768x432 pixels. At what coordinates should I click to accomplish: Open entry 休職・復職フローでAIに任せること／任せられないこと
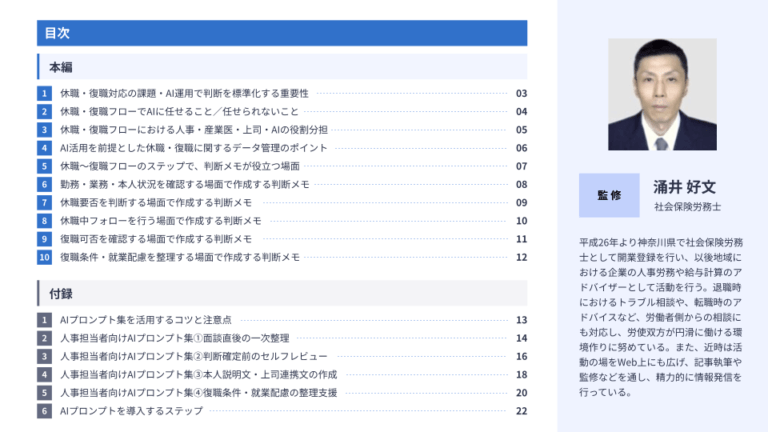click(x=179, y=111)
